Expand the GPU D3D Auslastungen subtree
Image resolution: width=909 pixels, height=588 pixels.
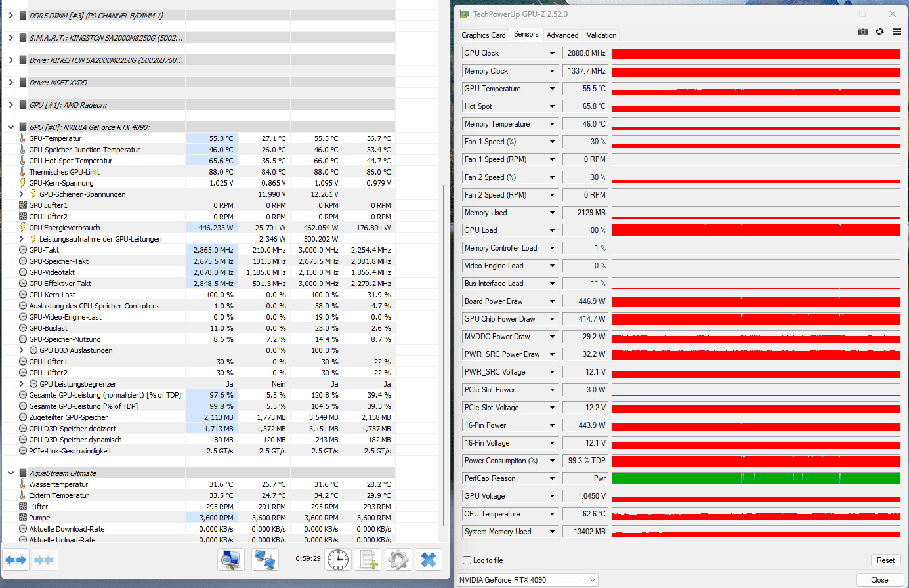pyautogui.click(x=21, y=350)
